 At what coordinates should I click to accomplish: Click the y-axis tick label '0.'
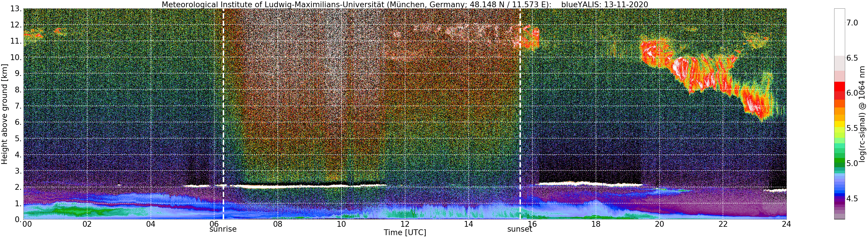click(x=18, y=220)
